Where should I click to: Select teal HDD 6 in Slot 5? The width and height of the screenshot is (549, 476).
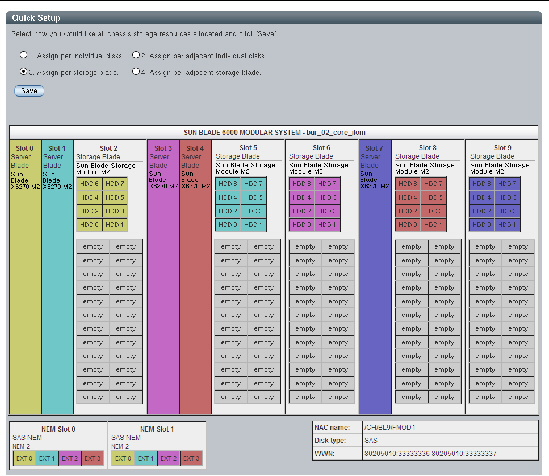(x=228, y=184)
